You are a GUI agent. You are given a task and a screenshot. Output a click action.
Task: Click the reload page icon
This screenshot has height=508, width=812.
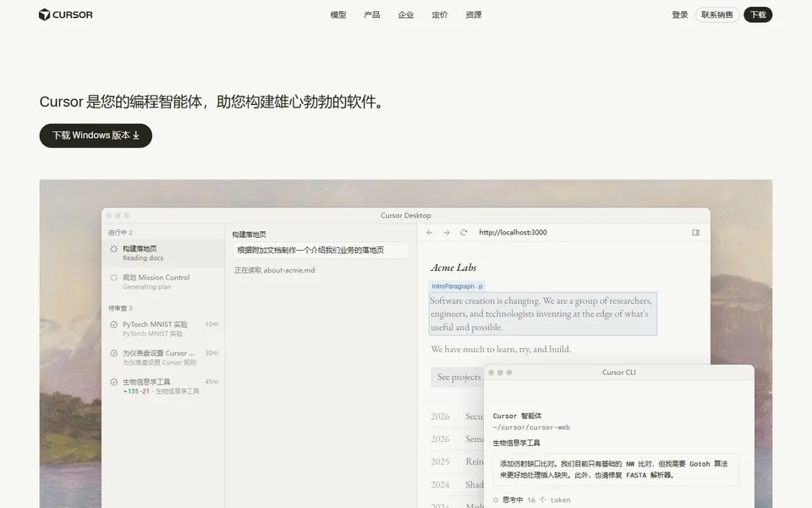tap(464, 233)
